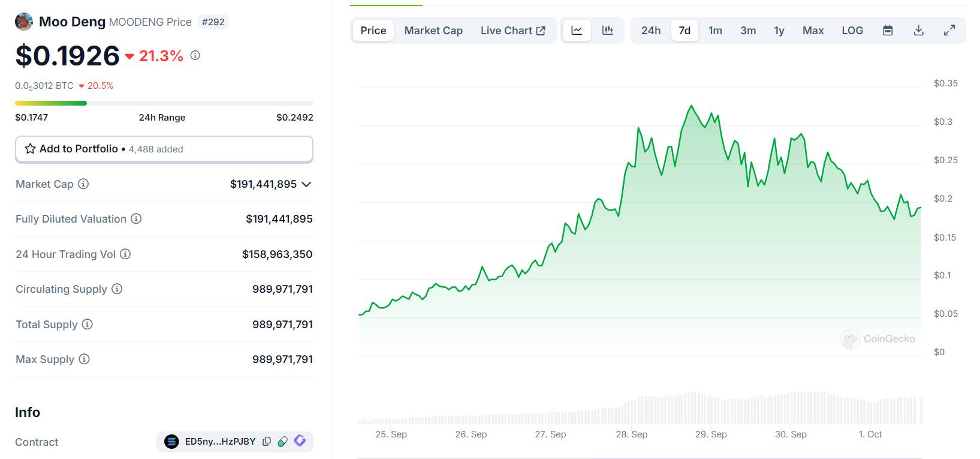Set chart range to 1y
Viewport: 980px width, 459px height.
pos(779,30)
